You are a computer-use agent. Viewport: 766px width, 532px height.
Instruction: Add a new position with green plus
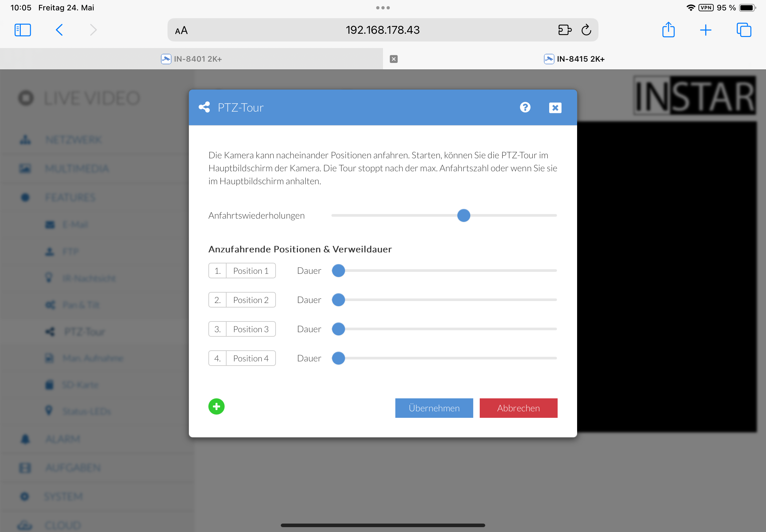click(x=216, y=406)
